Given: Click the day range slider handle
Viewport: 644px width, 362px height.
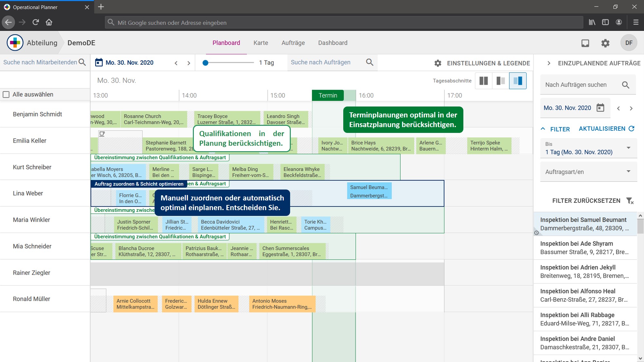Looking at the screenshot, I should (x=205, y=63).
